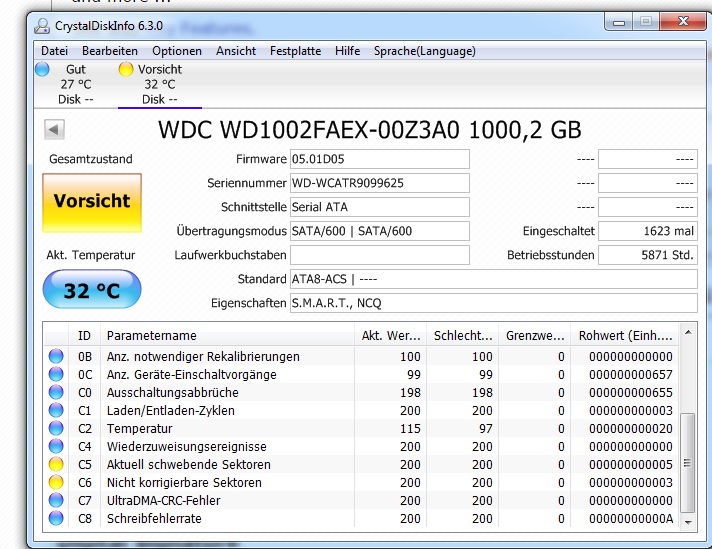Screen dimensions: 712x549
Task: Click the blue Gut disk status orb
Action: coord(42,69)
